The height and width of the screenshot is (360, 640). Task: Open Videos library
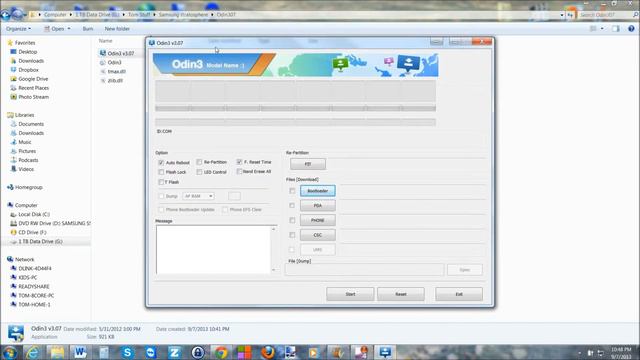[x=22, y=169]
